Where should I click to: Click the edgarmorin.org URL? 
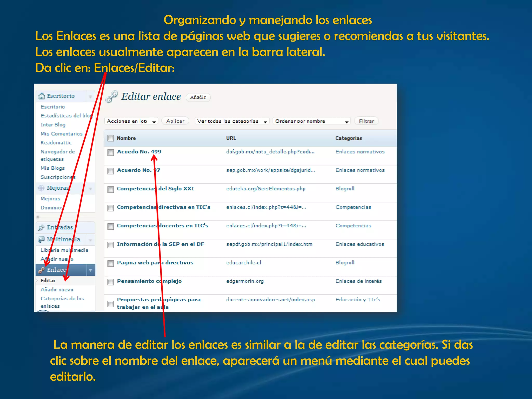(x=245, y=281)
